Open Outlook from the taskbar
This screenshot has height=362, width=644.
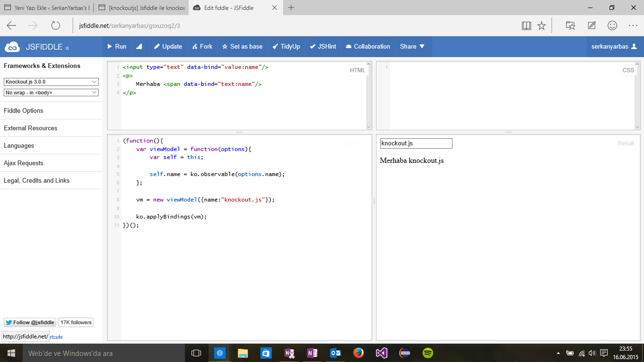pos(335,353)
